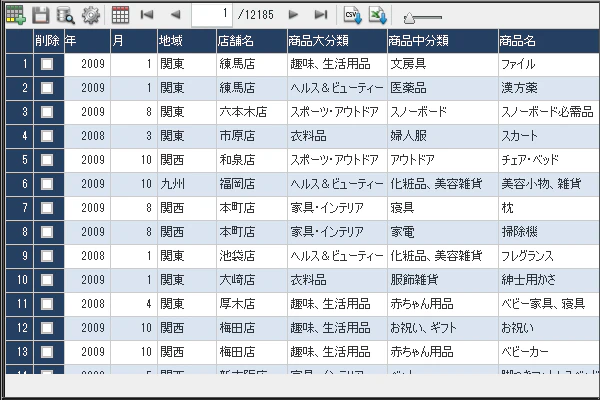Select row number 1 header
The height and width of the screenshot is (400, 600).
pos(20,64)
